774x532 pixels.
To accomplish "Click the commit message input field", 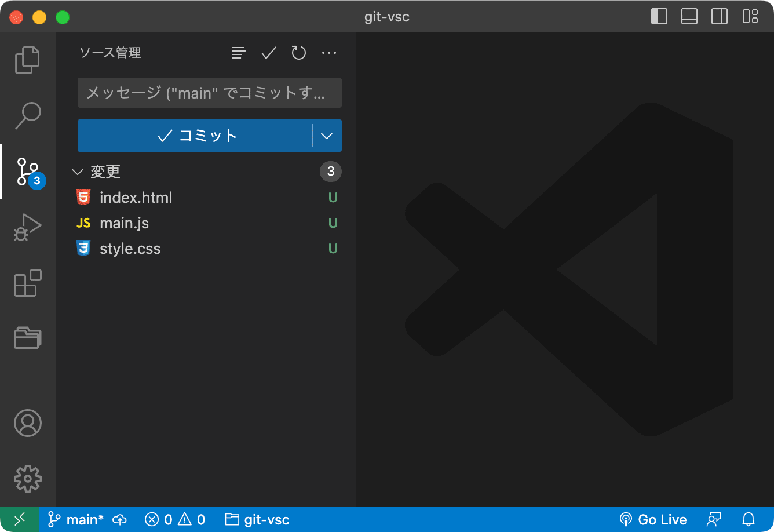I will click(x=210, y=93).
